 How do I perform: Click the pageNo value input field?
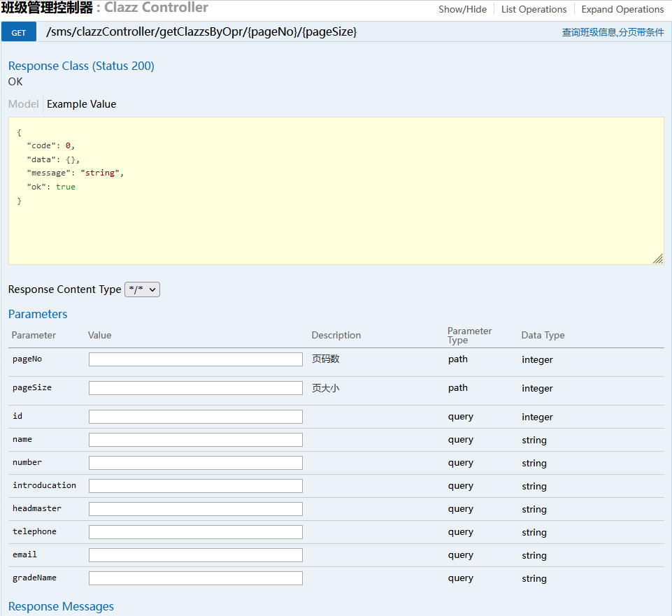pyautogui.click(x=195, y=359)
